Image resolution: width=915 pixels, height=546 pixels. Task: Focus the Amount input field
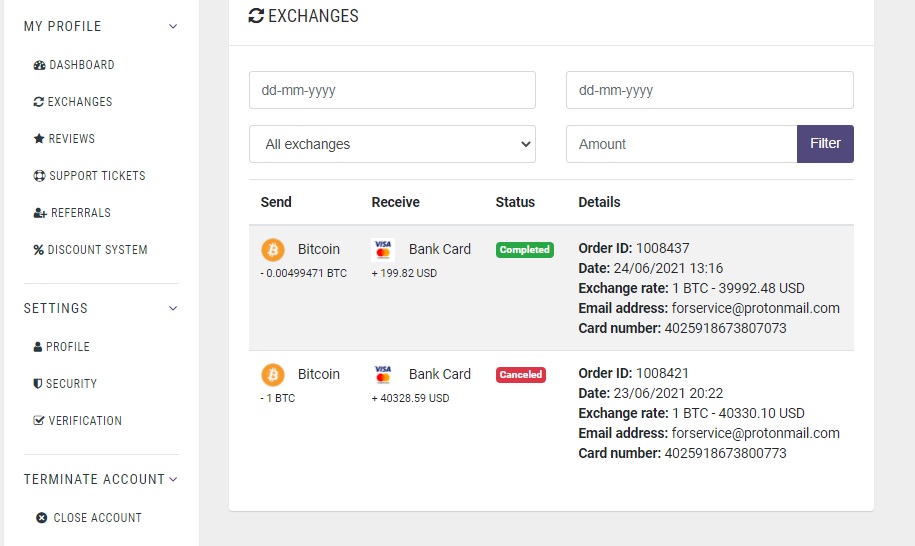pyautogui.click(x=681, y=144)
